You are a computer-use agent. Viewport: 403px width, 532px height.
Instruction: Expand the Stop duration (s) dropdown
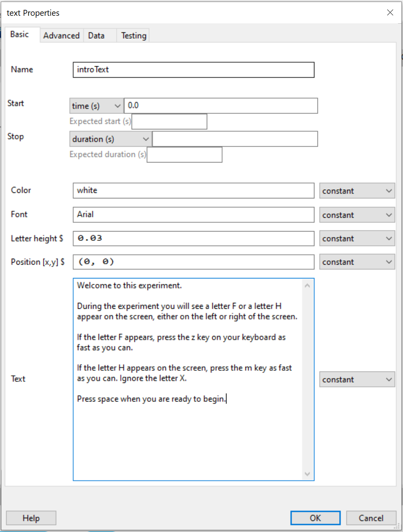click(110, 139)
